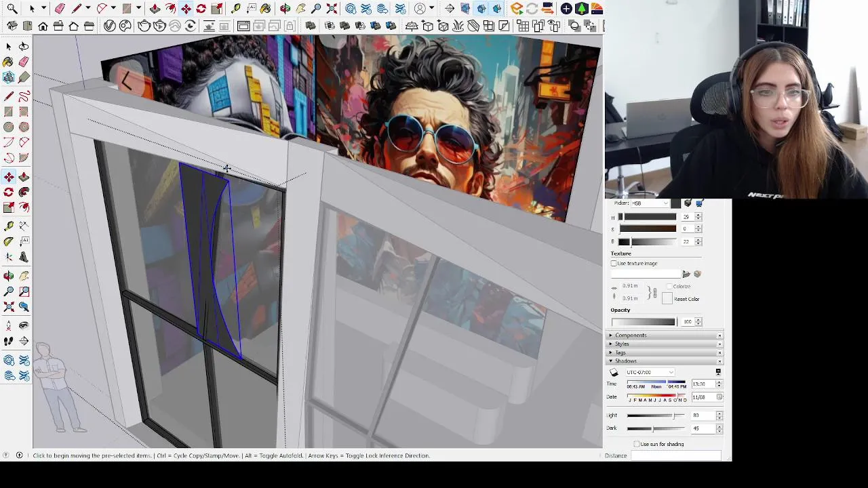This screenshot has height=488, width=868.
Task: Open dropdown arrow next to Pencil tool
Action: (x=87, y=9)
